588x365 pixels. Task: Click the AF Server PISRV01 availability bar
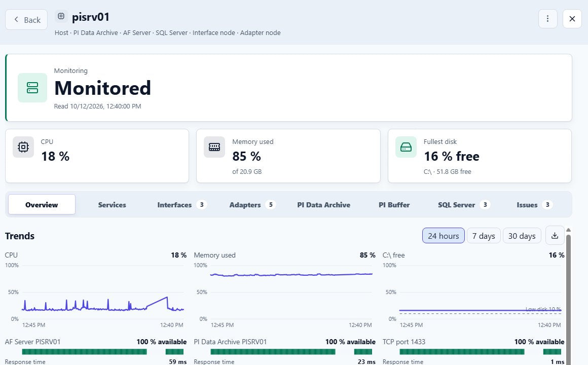[x=103, y=351]
